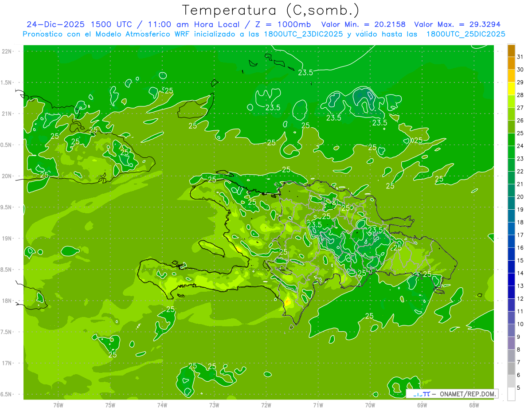This screenshot has height=411, width=532.
Task: Click the '1800UTC_25DIC2025' valid-until time
Action: point(465,34)
